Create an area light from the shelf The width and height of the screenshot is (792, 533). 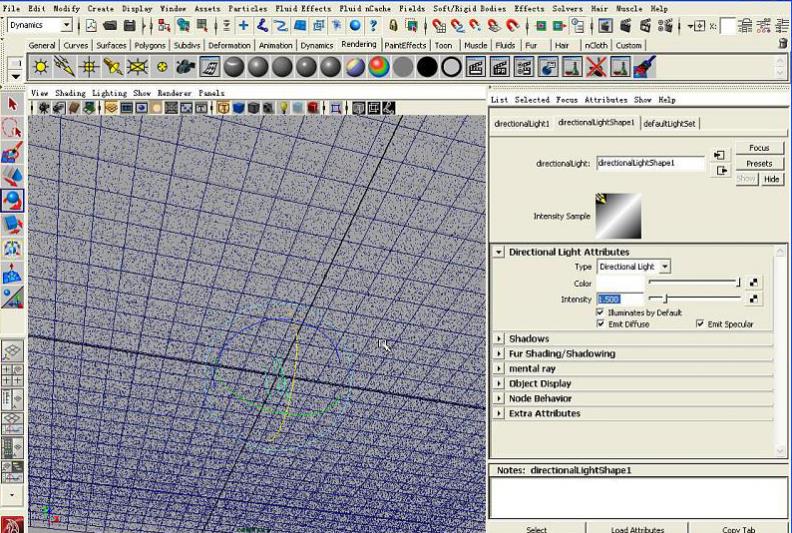point(137,67)
